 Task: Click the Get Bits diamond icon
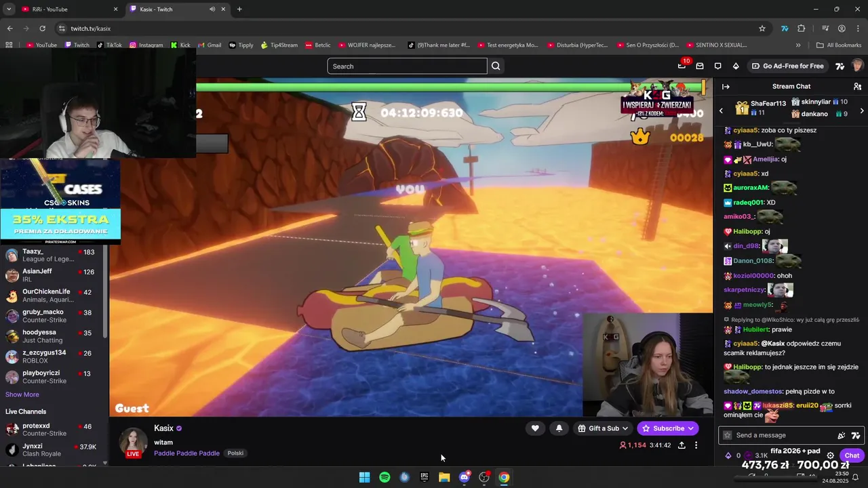point(736,66)
